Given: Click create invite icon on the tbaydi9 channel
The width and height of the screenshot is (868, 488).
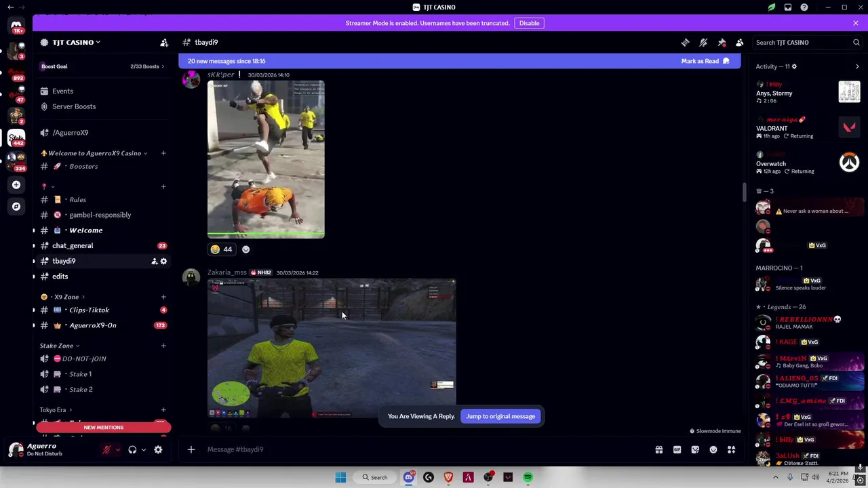Looking at the screenshot, I should pyautogui.click(x=154, y=261).
